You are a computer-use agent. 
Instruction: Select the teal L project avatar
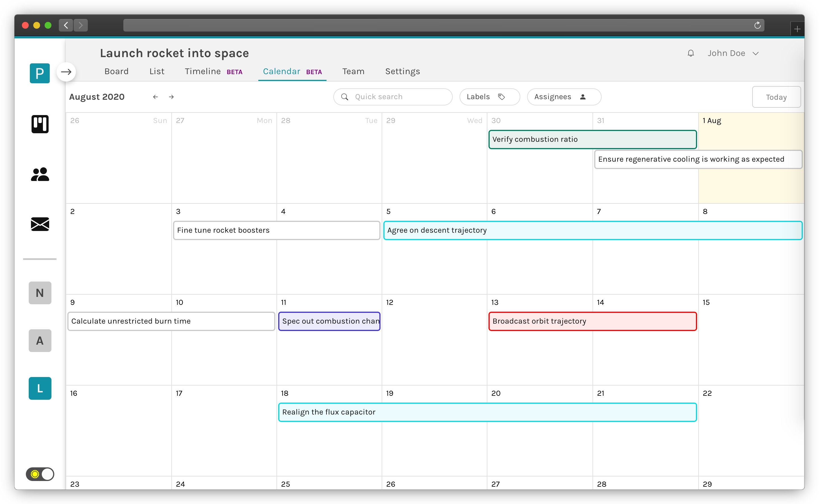tap(40, 388)
